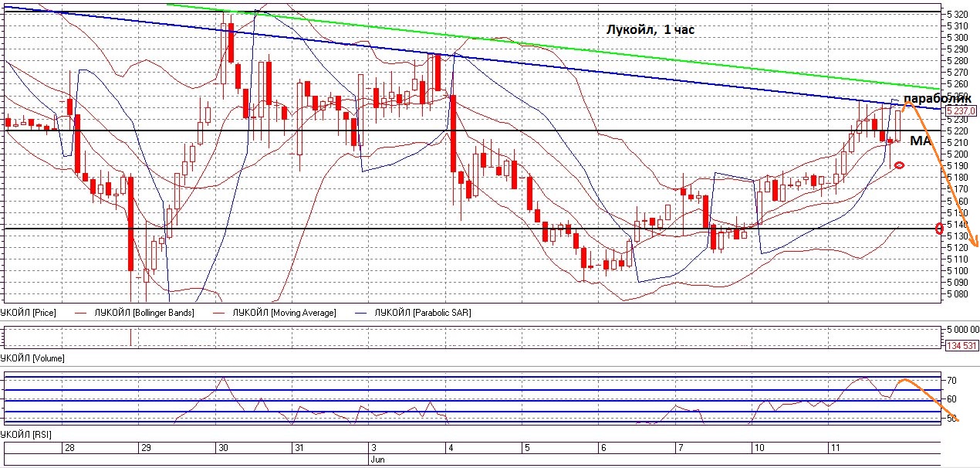Click the Jun month label
Screen dimensions: 980x468
pyautogui.click(x=377, y=459)
